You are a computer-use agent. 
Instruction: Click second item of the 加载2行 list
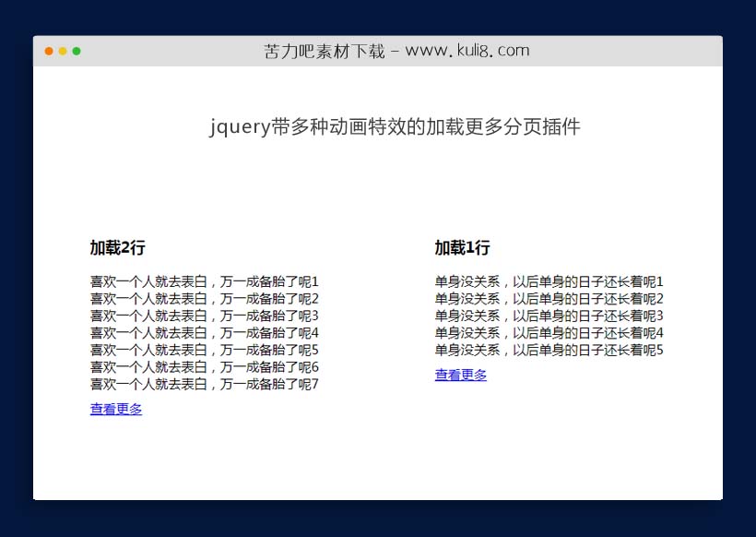coord(203,298)
